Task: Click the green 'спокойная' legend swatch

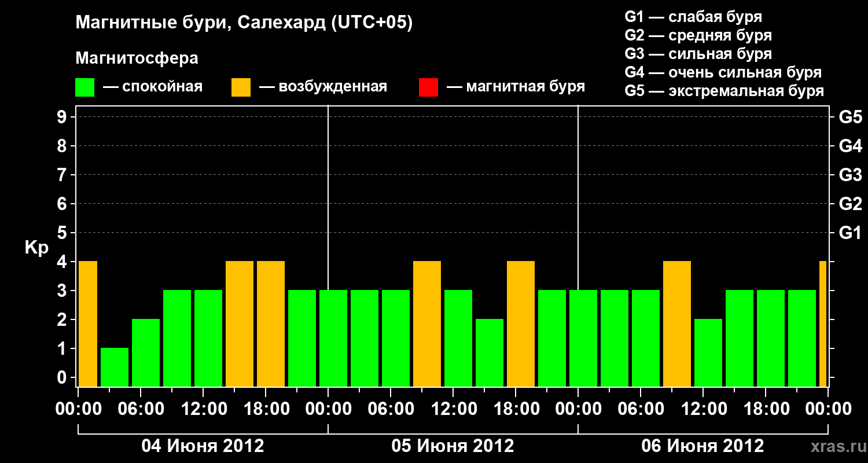Action: tap(84, 87)
